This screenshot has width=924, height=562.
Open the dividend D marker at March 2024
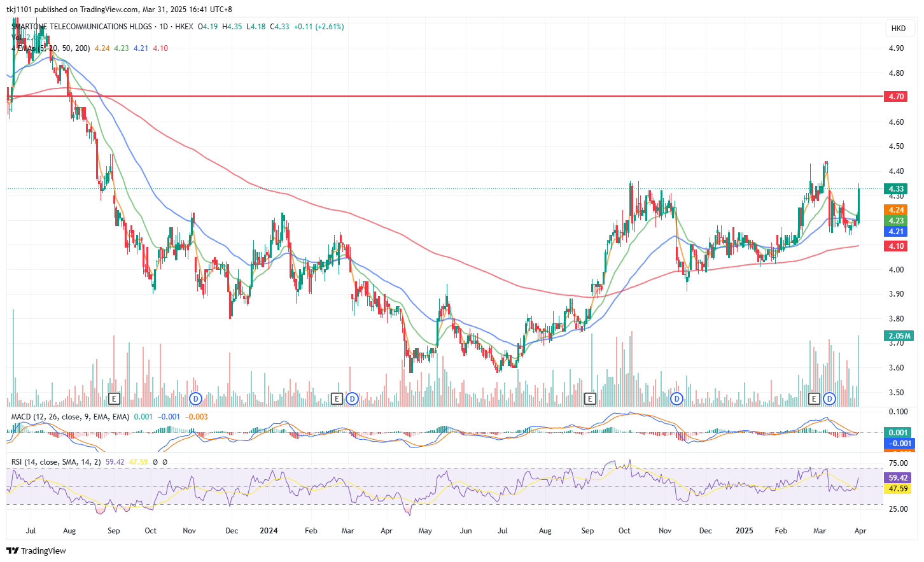(x=353, y=399)
